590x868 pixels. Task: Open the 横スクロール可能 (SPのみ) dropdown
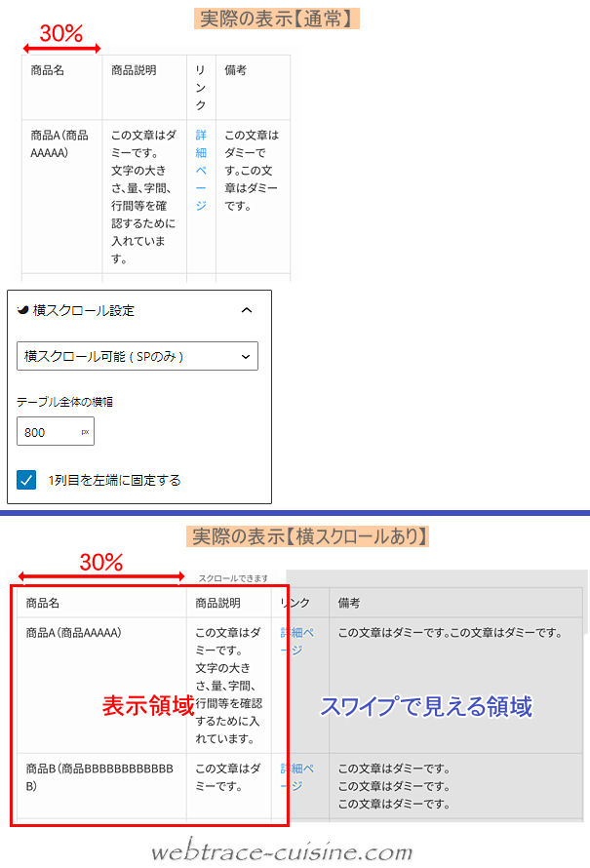[x=138, y=356]
